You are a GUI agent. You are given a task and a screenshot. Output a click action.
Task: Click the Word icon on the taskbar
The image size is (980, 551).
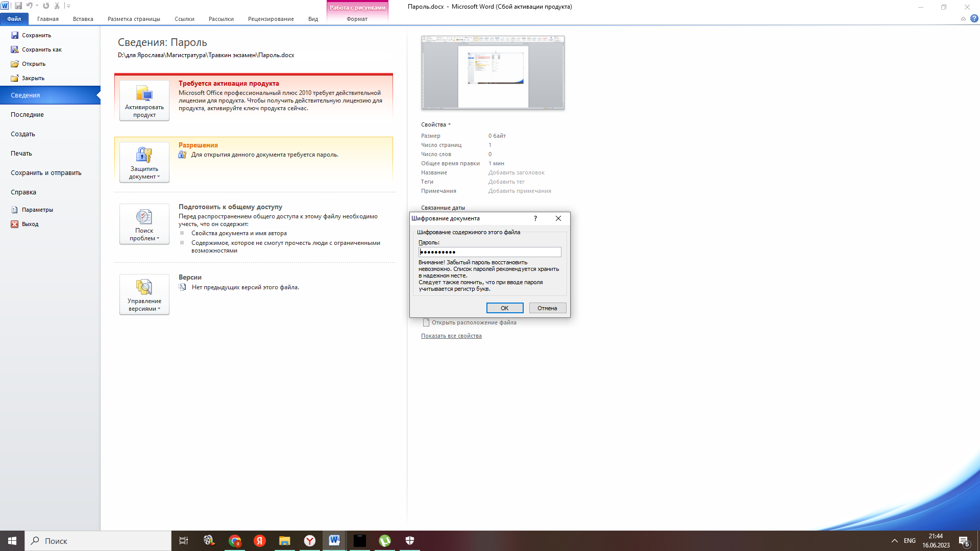335,541
